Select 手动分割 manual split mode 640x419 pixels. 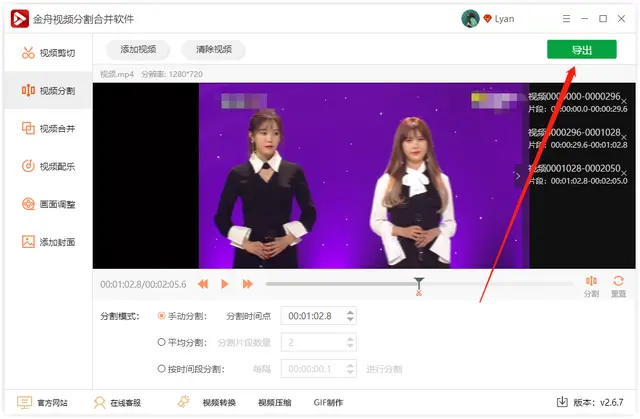[163, 316]
